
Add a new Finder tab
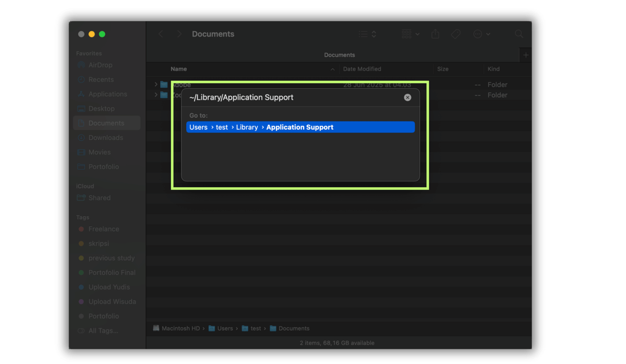(526, 55)
